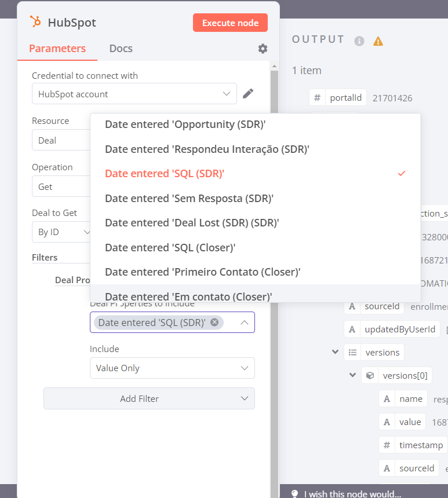The height and width of the screenshot is (498, 448).
Task: Click the versions list type icon
Action: (352, 352)
